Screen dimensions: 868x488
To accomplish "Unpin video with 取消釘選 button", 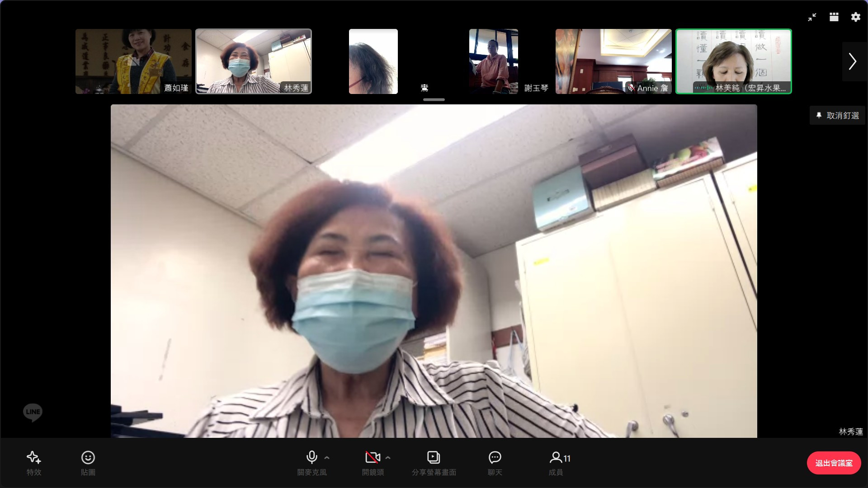I will 837,116.
